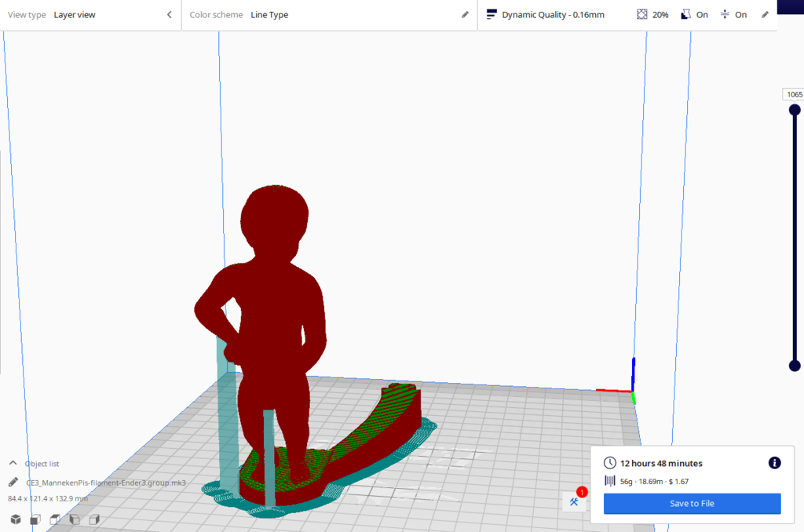
Task: Click the Dynamic Quality profile icon
Action: coord(492,14)
